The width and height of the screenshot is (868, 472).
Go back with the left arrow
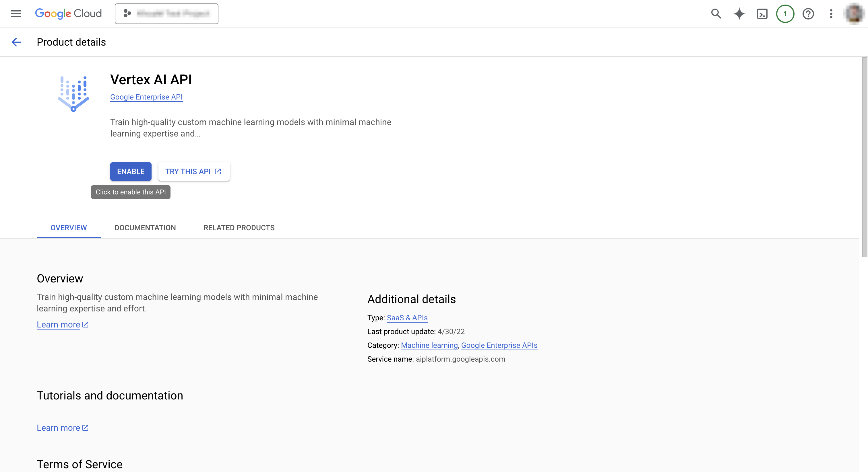[x=16, y=42]
